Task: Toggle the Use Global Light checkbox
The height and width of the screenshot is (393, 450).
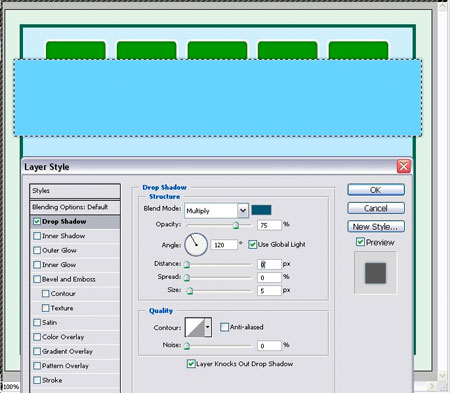Action: pyautogui.click(x=253, y=244)
